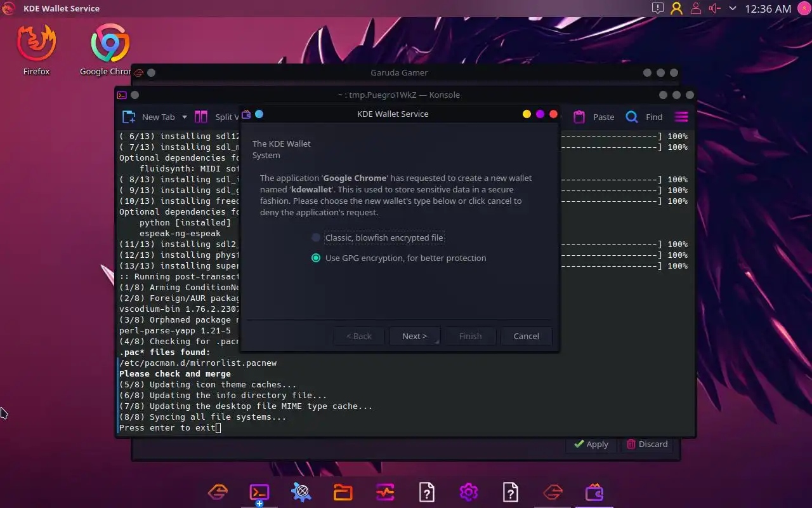This screenshot has width=812, height=508.
Task: Click '(8/8) Syncing all file systems...' line
Action: tap(203, 417)
